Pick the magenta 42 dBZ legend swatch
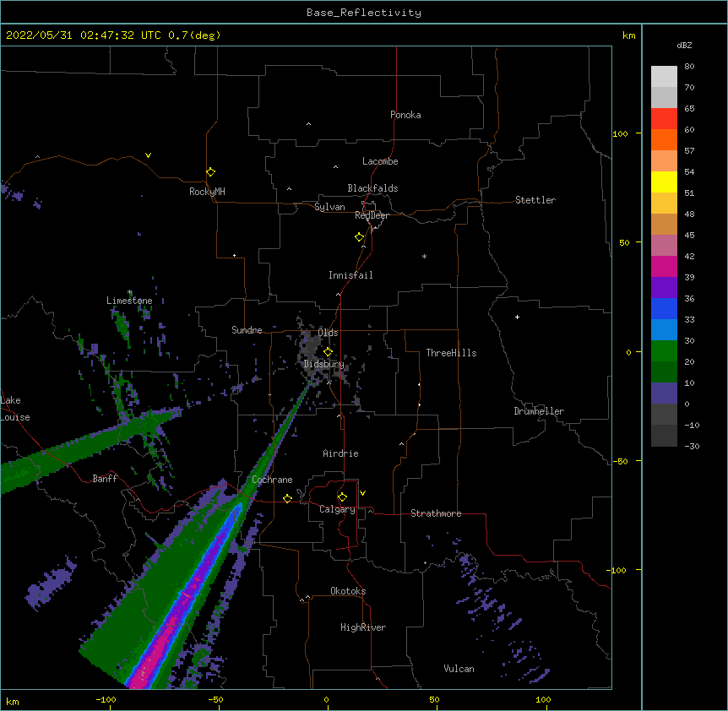The height and width of the screenshot is (711, 728). 664,266
